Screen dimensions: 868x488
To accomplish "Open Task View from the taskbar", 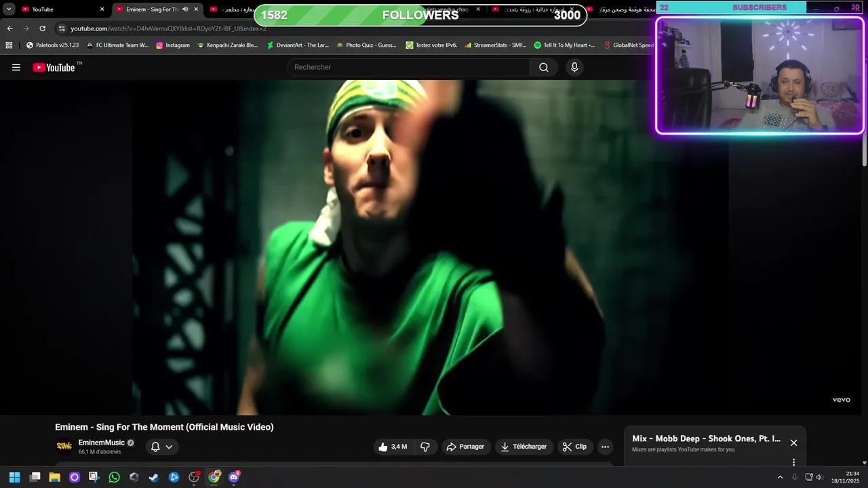I will point(35,477).
